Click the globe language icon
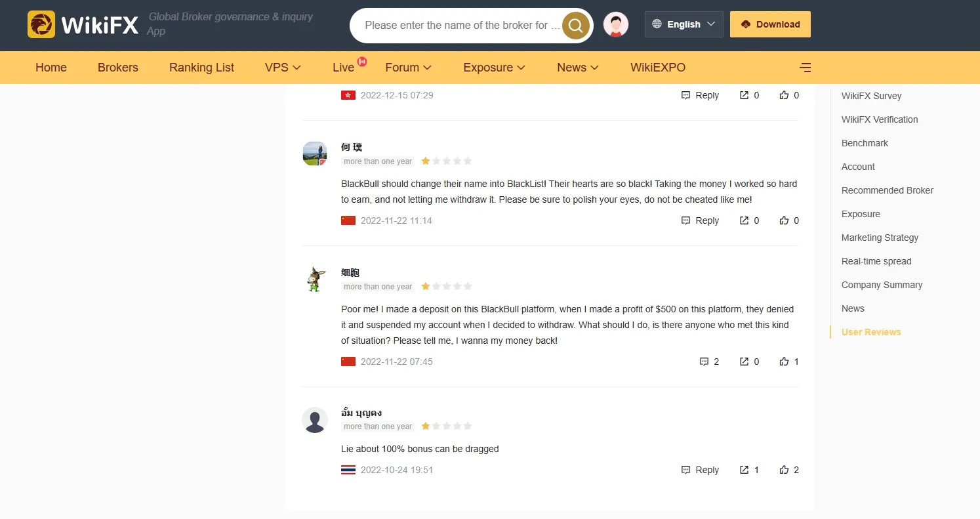980x519 pixels. (x=657, y=24)
